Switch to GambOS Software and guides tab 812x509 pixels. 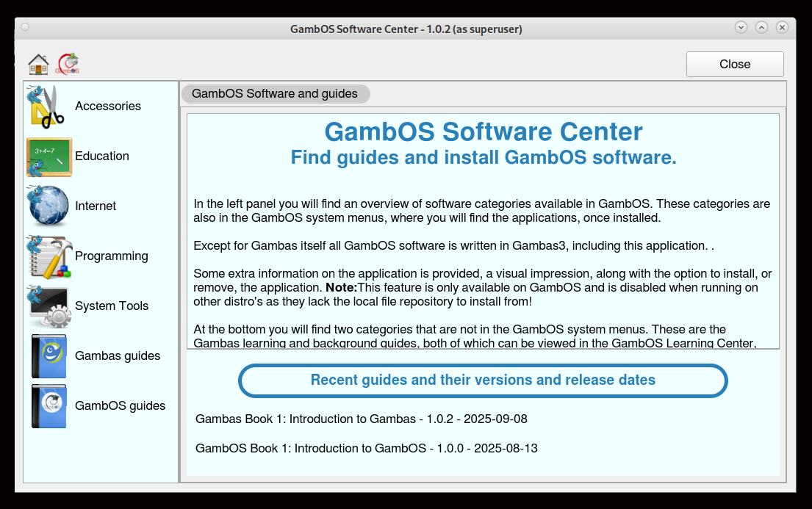pyautogui.click(x=275, y=94)
